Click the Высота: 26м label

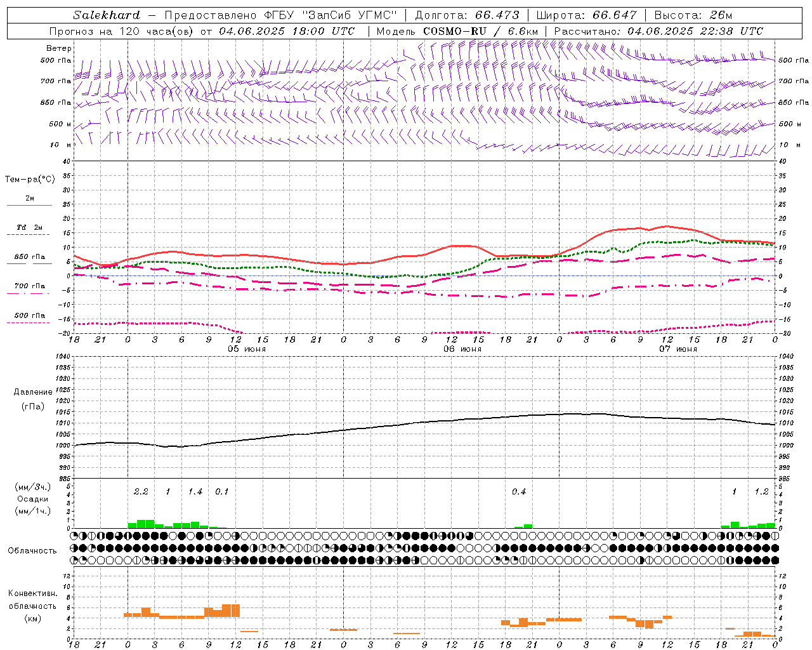pyautogui.click(x=693, y=15)
